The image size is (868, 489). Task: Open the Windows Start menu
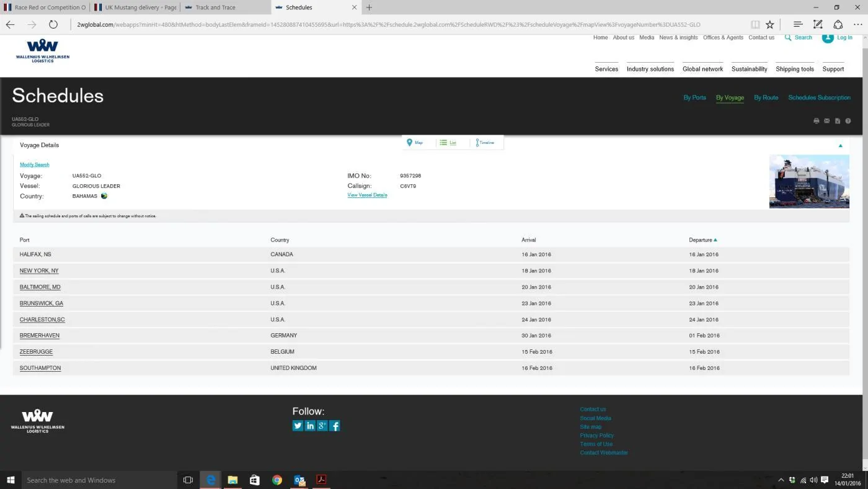pyautogui.click(x=11, y=480)
